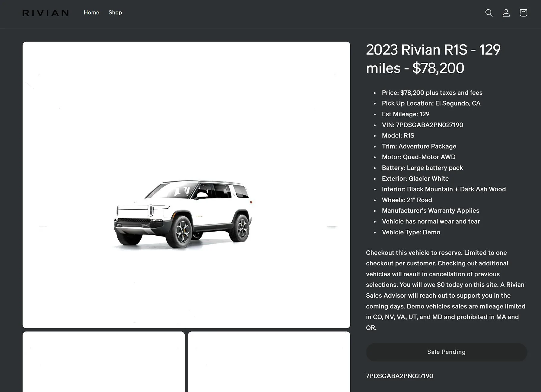Viewport: 541px width, 392px height.
Task: Open the lower left gallery image
Action: pos(103,362)
